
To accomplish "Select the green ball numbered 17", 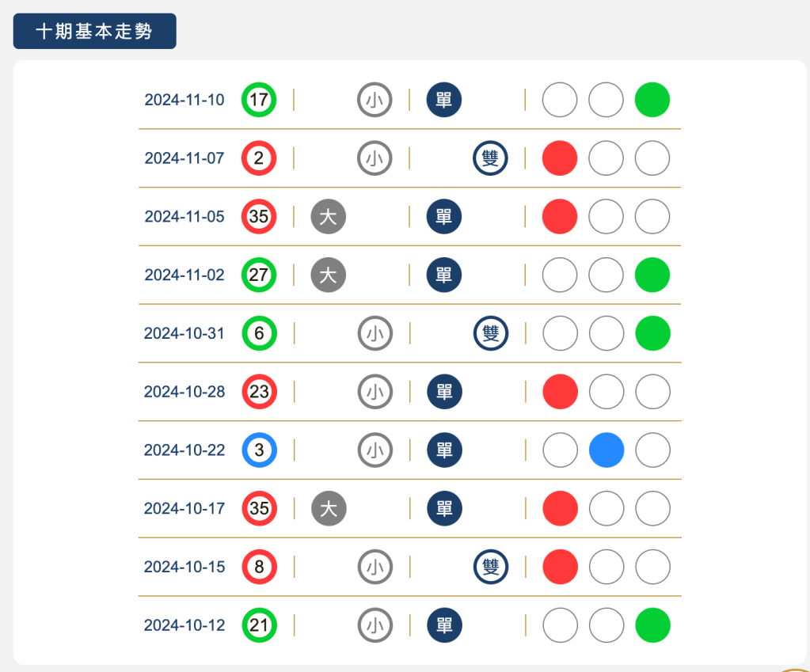I will click(259, 100).
